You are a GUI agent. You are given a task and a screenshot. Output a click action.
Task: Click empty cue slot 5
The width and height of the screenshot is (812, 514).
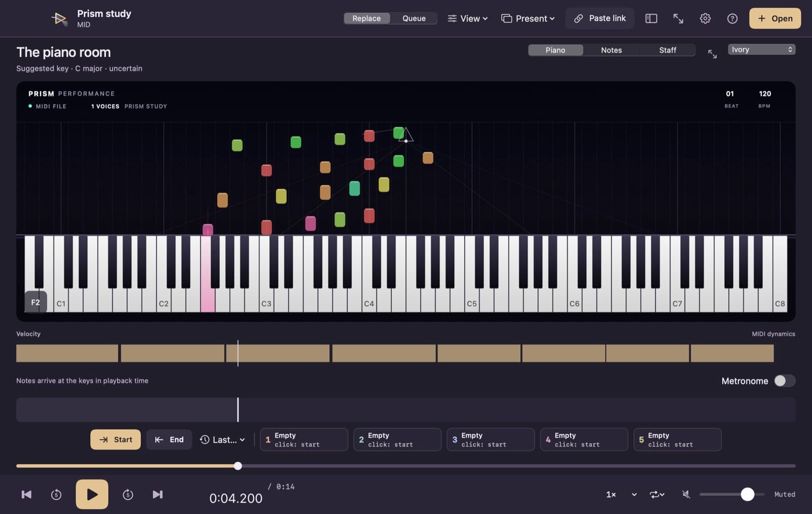pyautogui.click(x=678, y=439)
